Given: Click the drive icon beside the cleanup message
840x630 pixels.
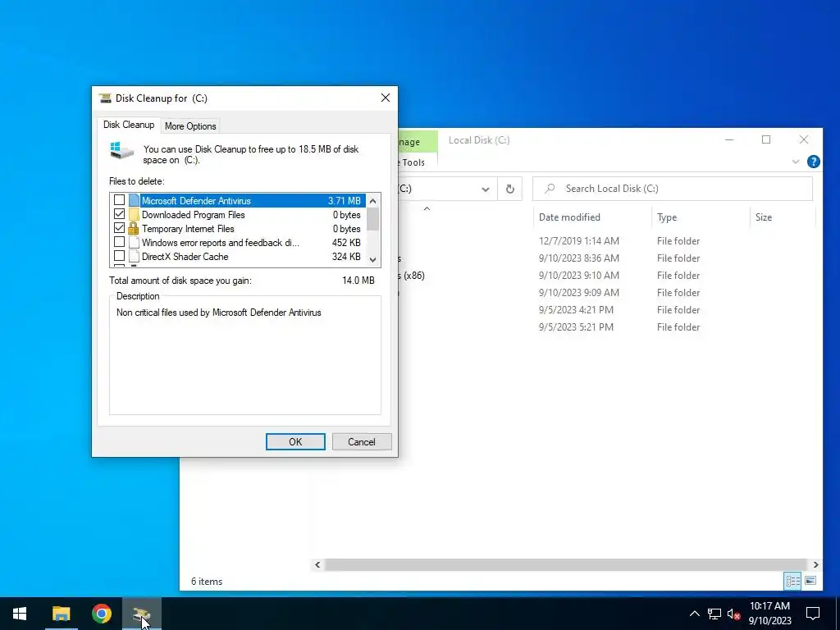Looking at the screenshot, I should pyautogui.click(x=121, y=151).
